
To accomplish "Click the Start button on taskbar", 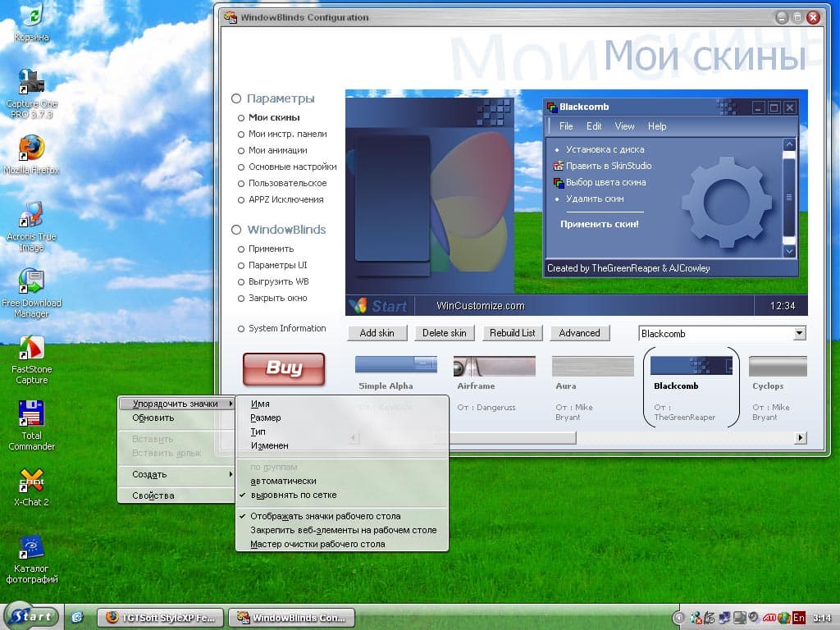I will point(33,617).
